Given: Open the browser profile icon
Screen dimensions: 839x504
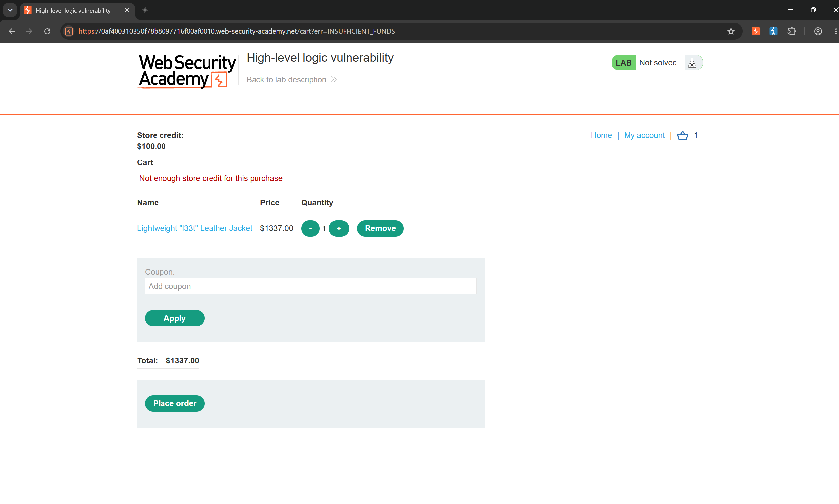Looking at the screenshot, I should click(x=817, y=31).
